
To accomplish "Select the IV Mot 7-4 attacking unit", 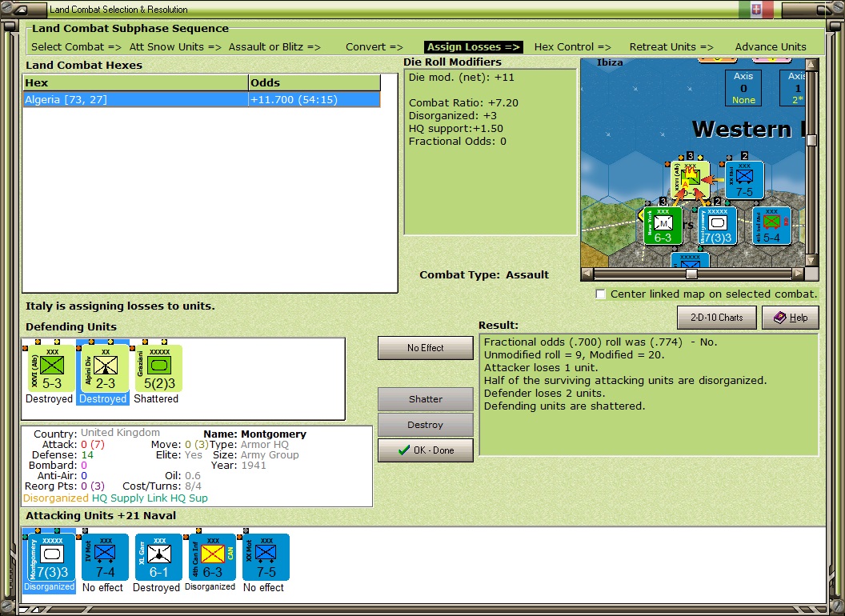I will click(105, 558).
